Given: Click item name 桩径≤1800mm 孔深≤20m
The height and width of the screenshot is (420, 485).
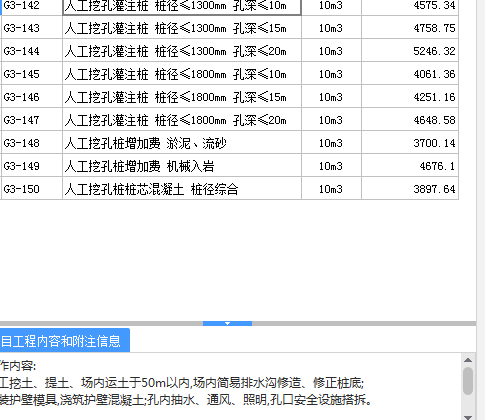Looking at the screenshot, I should (182, 120).
